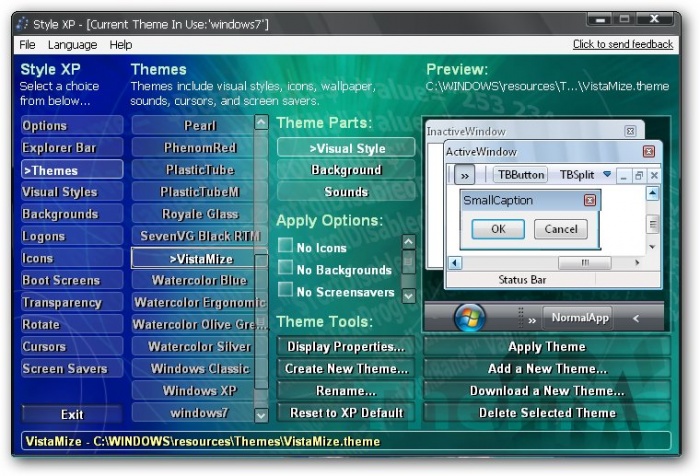This screenshot has width=700, height=476.
Task: Open the Transparency section
Action: [x=72, y=302]
